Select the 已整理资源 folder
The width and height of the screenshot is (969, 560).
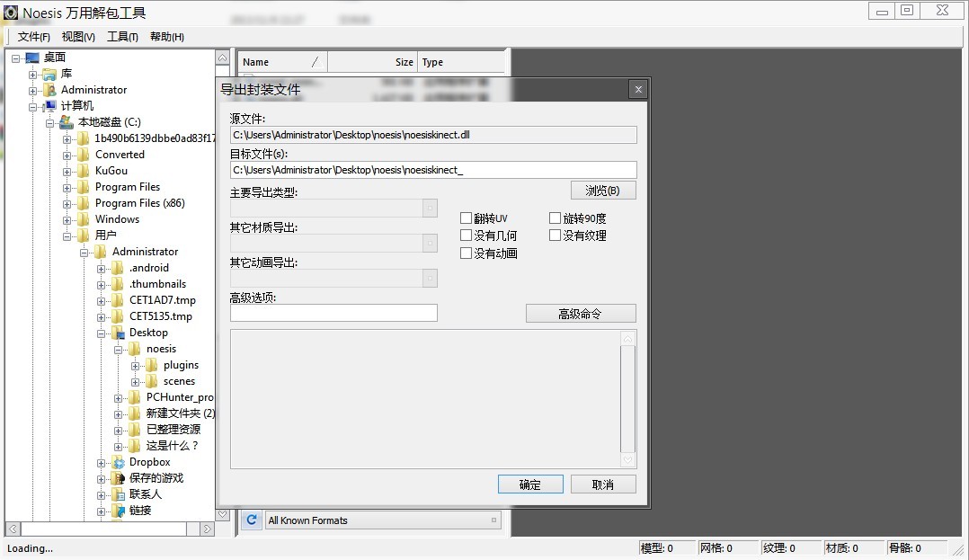(x=173, y=430)
